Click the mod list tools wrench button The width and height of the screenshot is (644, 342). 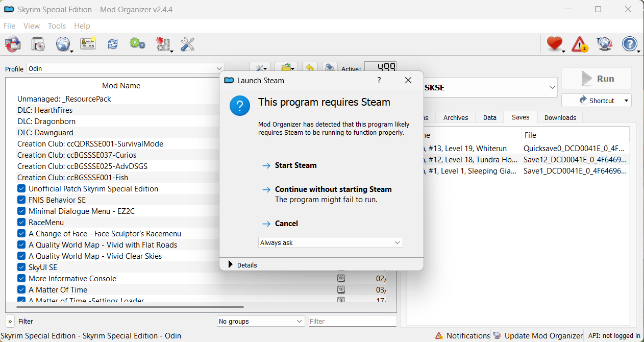tap(260, 68)
